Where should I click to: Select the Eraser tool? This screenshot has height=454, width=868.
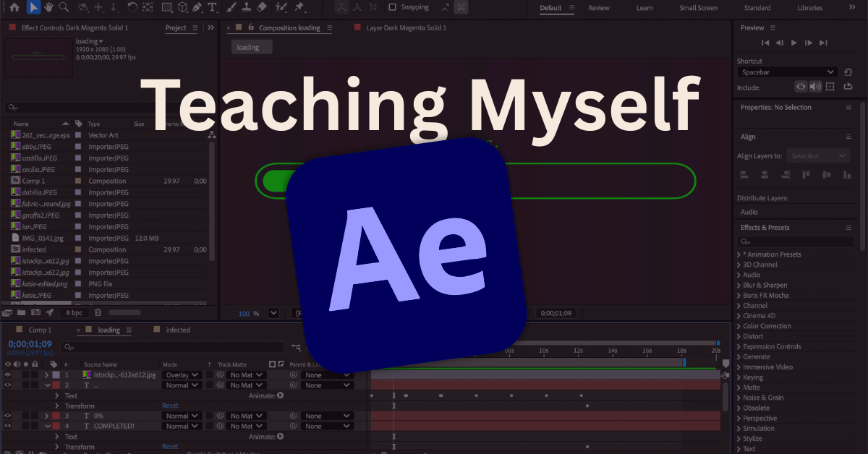point(262,8)
